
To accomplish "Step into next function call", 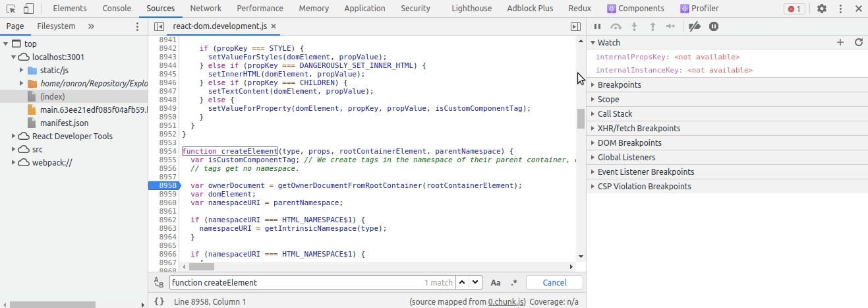I will (635, 26).
